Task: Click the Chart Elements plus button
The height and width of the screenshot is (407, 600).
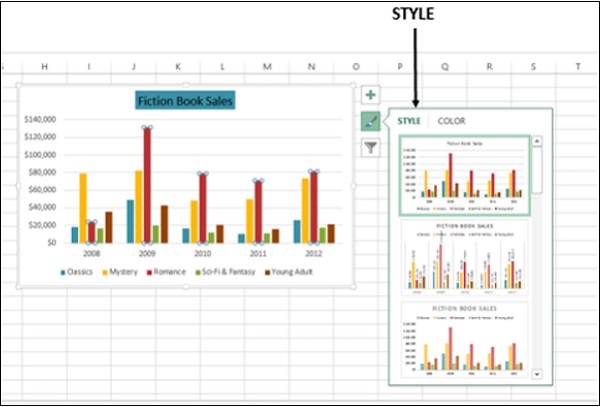Action: 371,95
